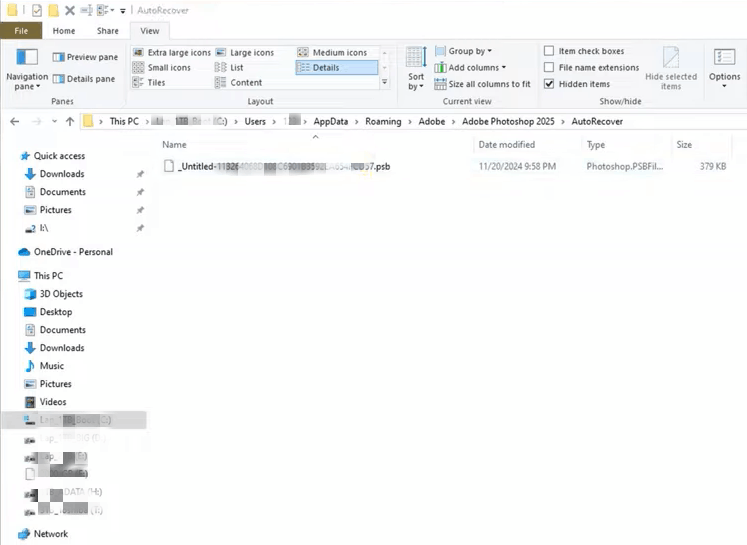Open the File tab
Viewport: 747px width, 545px height.
pyautogui.click(x=21, y=31)
